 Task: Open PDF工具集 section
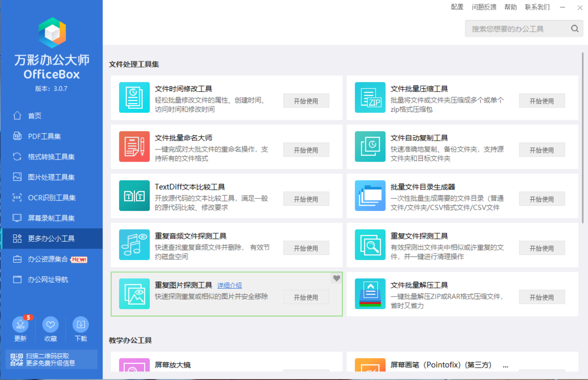(x=52, y=136)
